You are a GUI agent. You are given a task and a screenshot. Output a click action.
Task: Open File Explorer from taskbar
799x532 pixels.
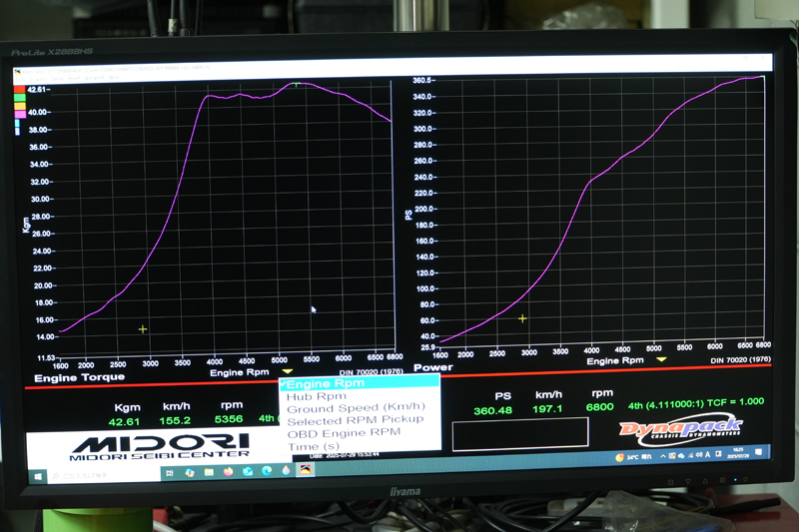pos(209,472)
